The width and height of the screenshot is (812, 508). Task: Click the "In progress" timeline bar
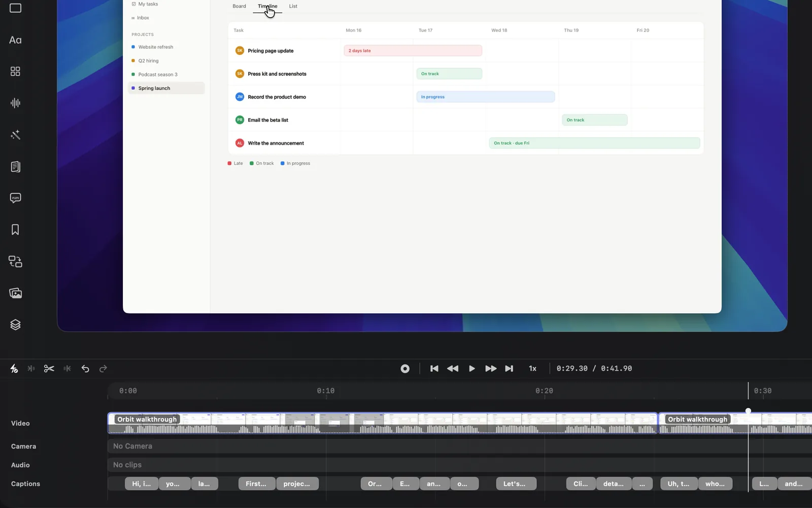coord(485,97)
